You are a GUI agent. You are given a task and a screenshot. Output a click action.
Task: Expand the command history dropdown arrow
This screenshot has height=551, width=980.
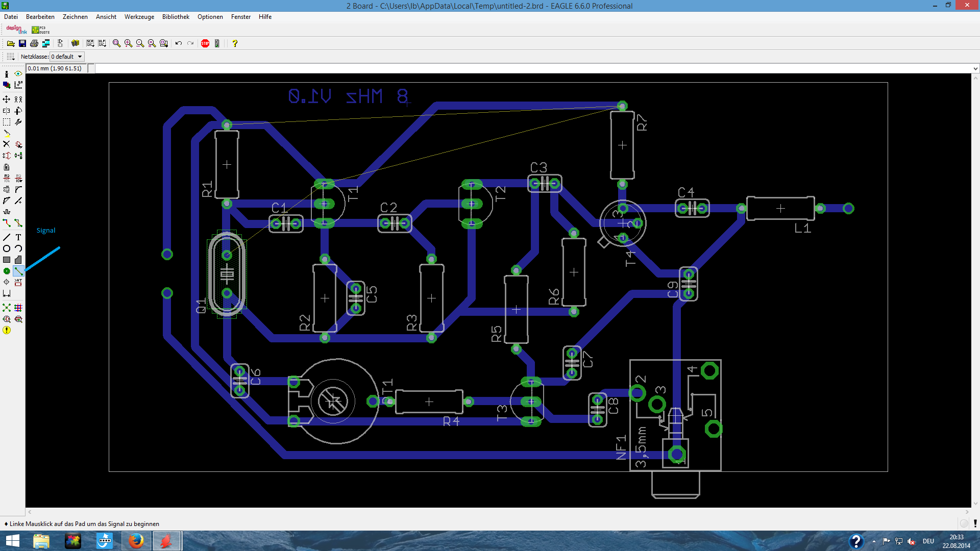pyautogui.click(x=975, y=68)
